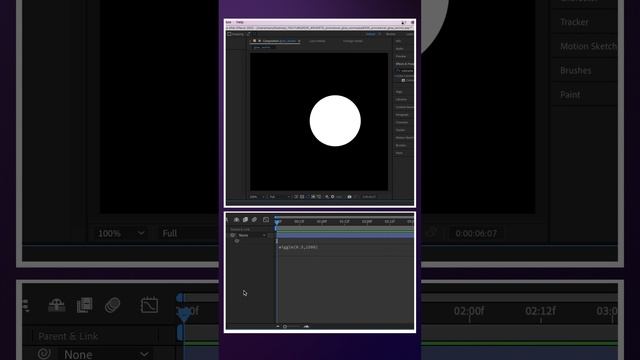
Task: Open the Graph Editor icon in the small timeline
Action: click(x=266, y=220)
